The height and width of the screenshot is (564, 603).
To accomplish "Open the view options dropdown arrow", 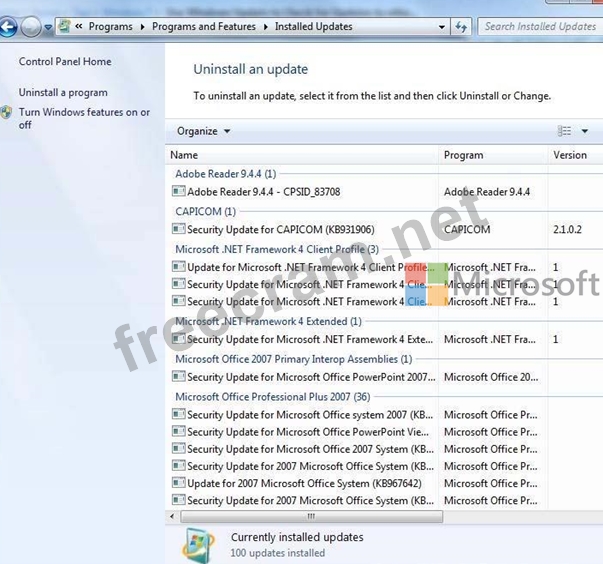I will 585,131.
